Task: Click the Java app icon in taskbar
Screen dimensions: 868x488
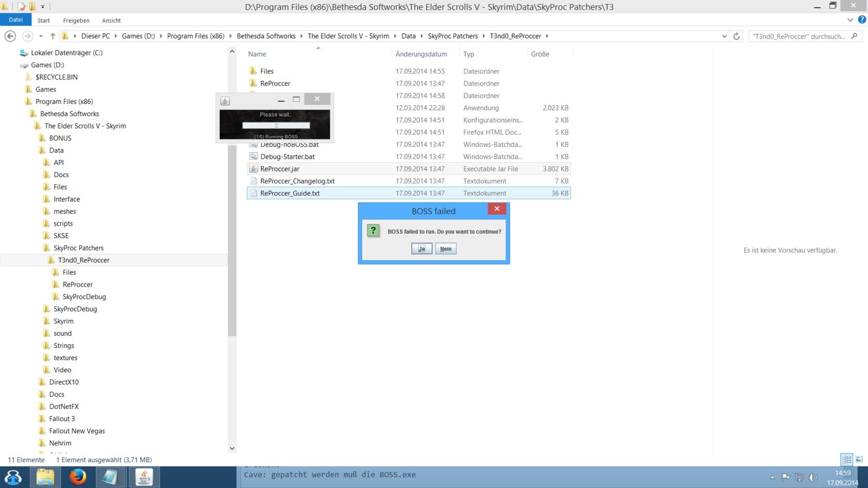Action: tap(144, 477)
